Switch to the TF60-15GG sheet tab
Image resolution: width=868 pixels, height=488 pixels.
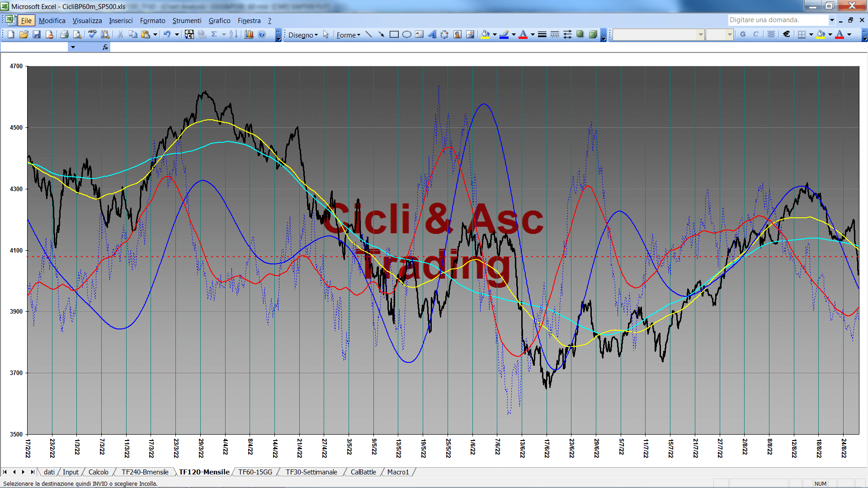coord(255,472)
